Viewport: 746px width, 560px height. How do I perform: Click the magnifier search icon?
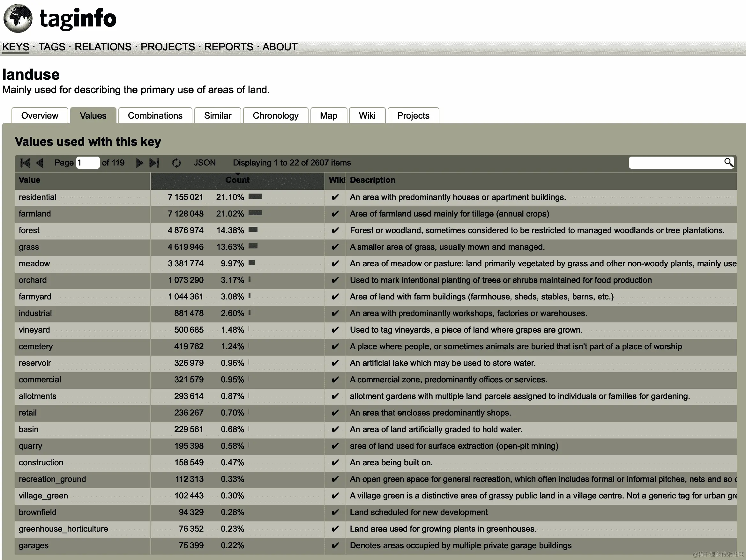pyautogui.click(x=728, y=163)
